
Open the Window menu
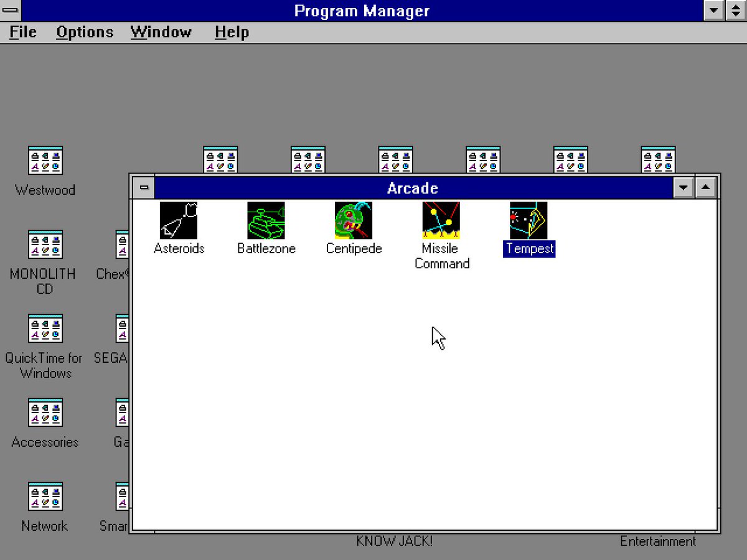[x=161, y=32]
